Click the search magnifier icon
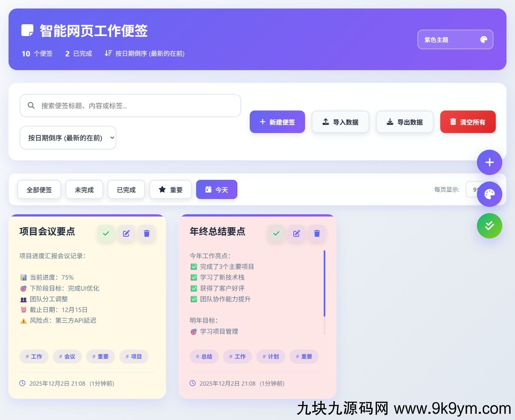Image resolution: width=515 pixels, height=420 pixels. coord(31,106)
